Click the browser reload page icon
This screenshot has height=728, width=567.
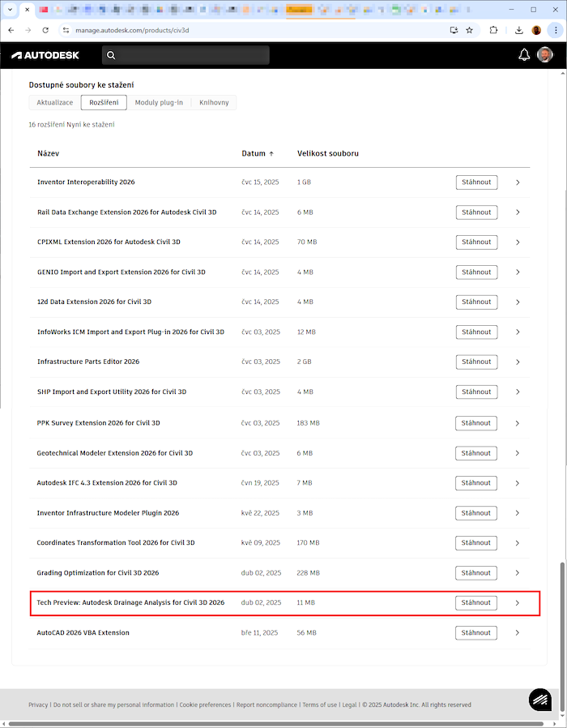coord(45,30)
